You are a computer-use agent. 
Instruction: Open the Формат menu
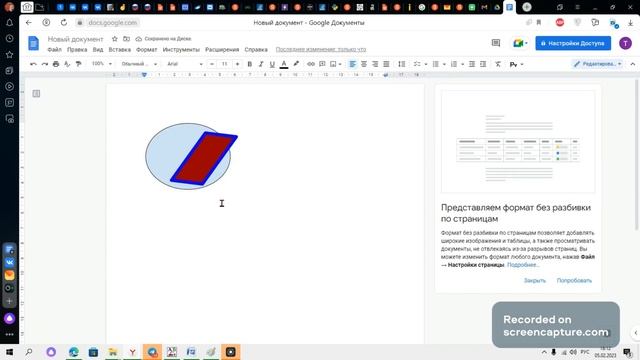[147, 49]
